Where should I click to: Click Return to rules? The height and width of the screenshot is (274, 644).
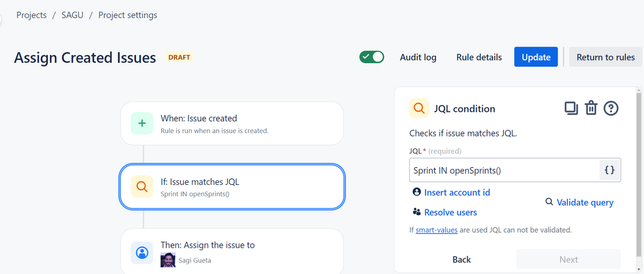tap(605, 57)
